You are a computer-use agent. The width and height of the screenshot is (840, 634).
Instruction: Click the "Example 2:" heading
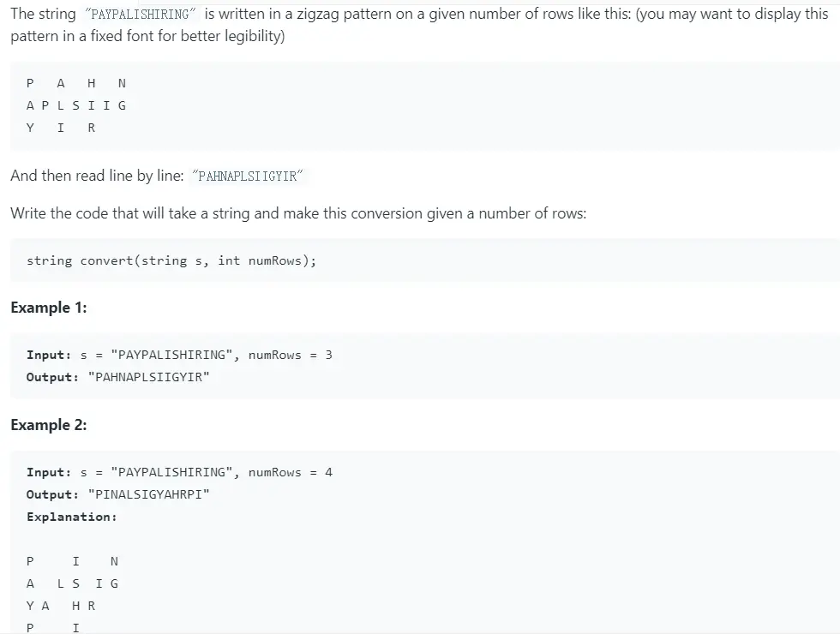coord(49,425)
